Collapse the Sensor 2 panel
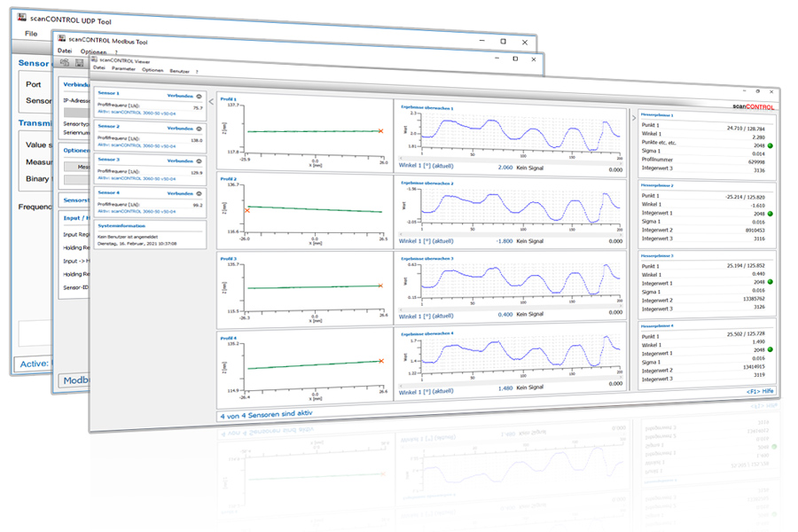The width and height of the screenshot is (798, 532). pos(199,128)
